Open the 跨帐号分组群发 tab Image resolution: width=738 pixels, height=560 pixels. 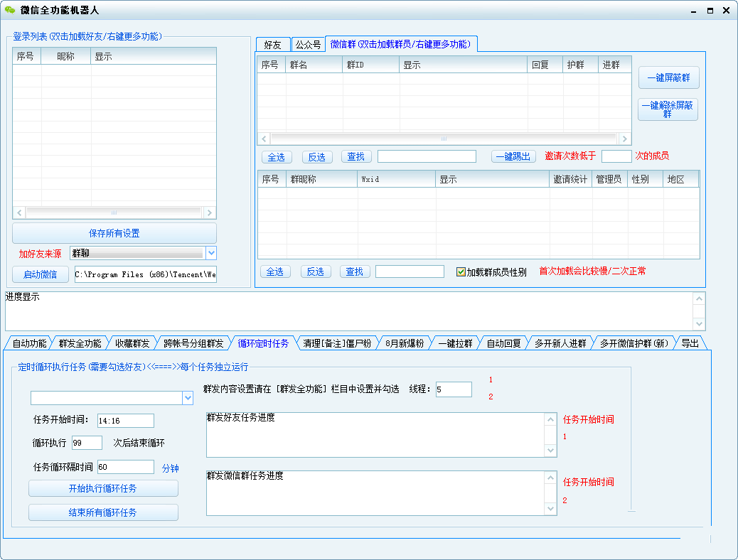(193, 343)
